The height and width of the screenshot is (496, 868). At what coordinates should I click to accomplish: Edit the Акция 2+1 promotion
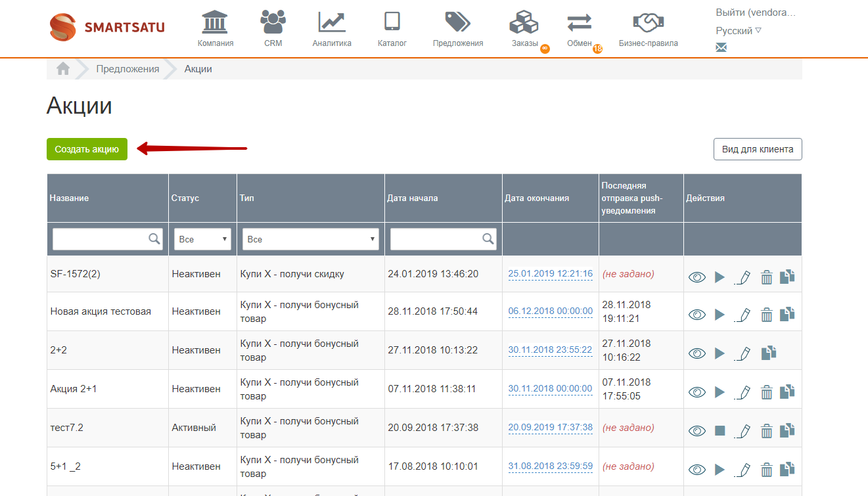click(742, 392)
